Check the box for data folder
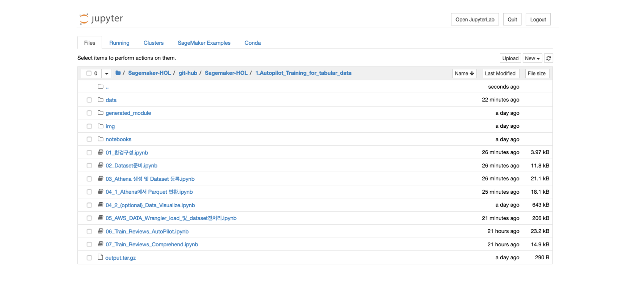Viewport: 644px width, 285px height. pyautogui.click(x=89, y=100)
